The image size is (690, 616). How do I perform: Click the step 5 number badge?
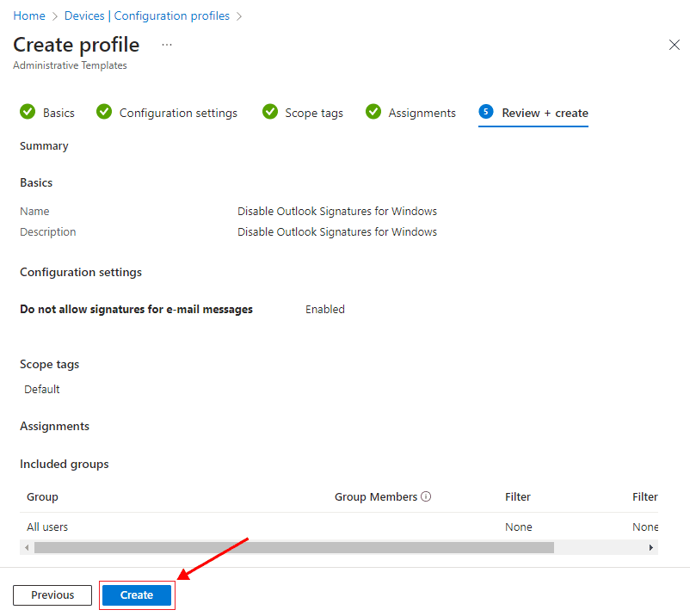point(486,112)
